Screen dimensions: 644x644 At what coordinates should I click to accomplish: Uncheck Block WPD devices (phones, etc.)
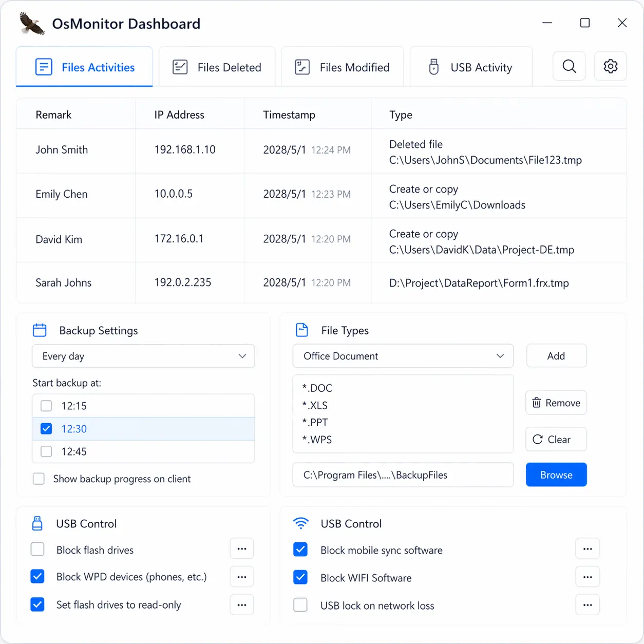pyautogui.click(x=37, y=577)
